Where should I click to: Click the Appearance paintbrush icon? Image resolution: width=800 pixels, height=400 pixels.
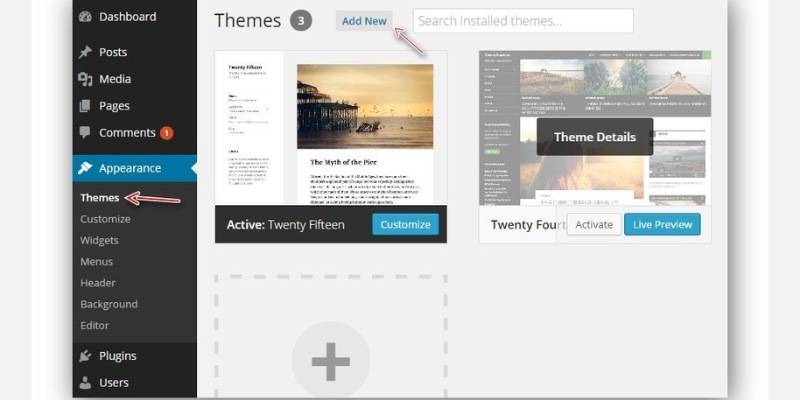coord(85,168)
